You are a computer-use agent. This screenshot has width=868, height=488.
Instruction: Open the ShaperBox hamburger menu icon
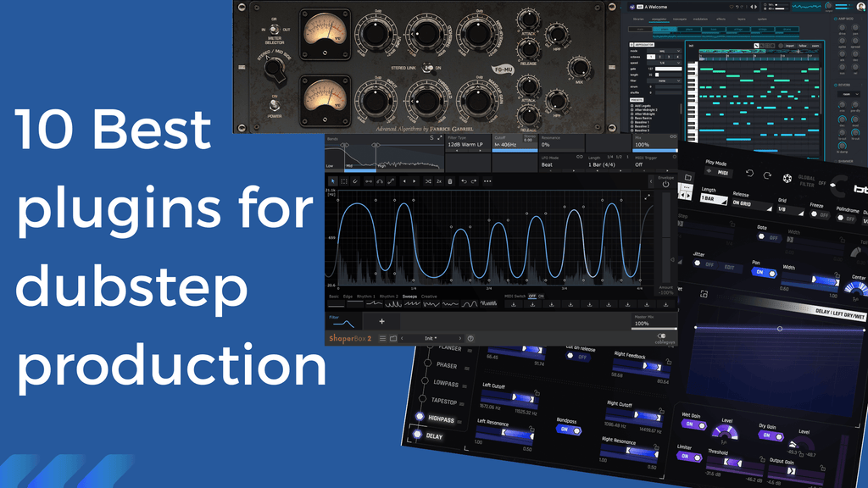point(382,338)
